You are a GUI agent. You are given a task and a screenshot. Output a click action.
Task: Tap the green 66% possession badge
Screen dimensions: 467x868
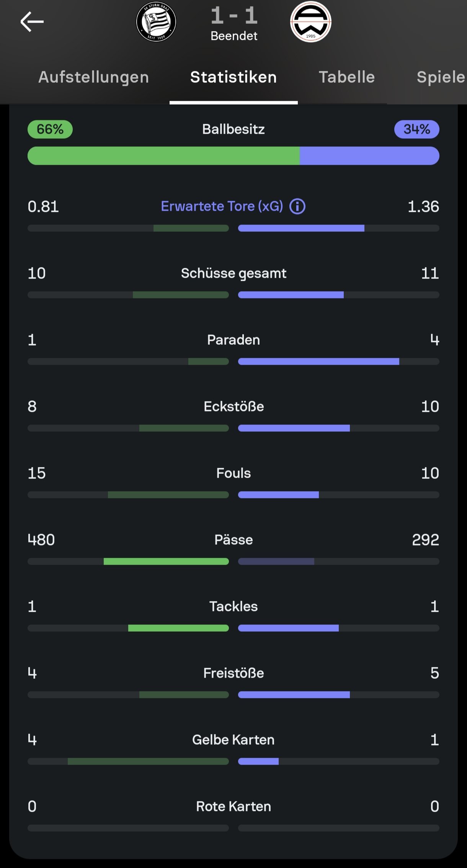(x=50, y=129)
